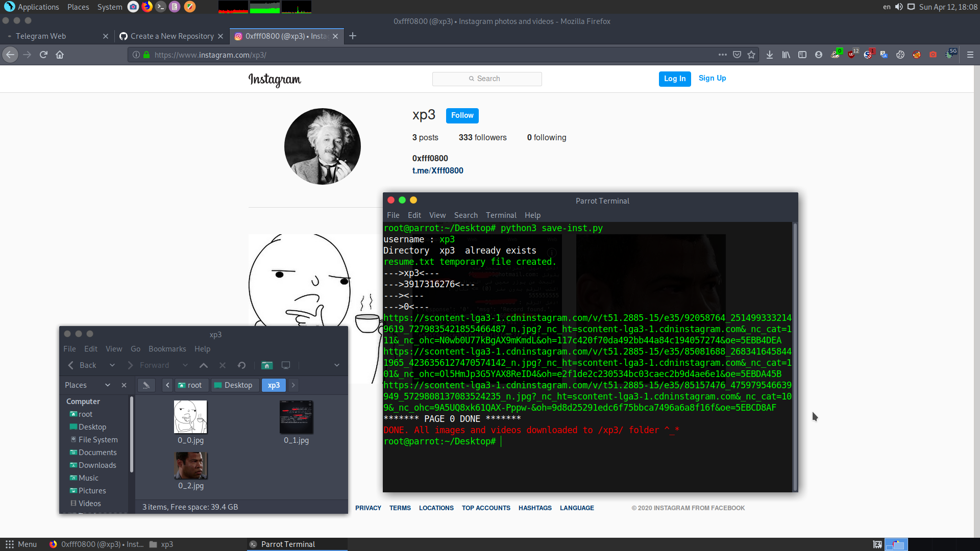
Task: View xp3's 333 followers
Action: (x=482, y=138)
